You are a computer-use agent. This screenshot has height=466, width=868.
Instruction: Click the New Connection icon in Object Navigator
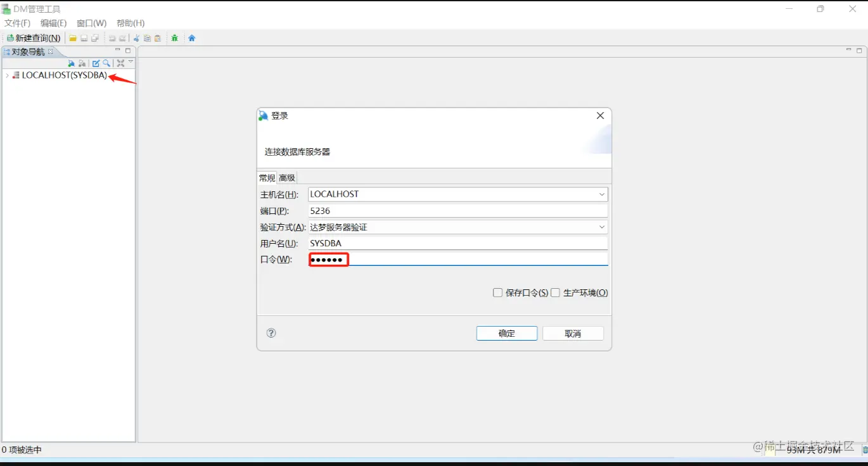coord(72,63)
